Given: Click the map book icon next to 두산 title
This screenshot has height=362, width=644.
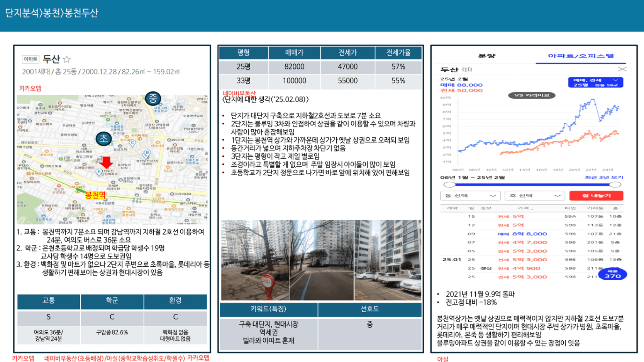Looking at the screenshot, I should pos(467,69).
